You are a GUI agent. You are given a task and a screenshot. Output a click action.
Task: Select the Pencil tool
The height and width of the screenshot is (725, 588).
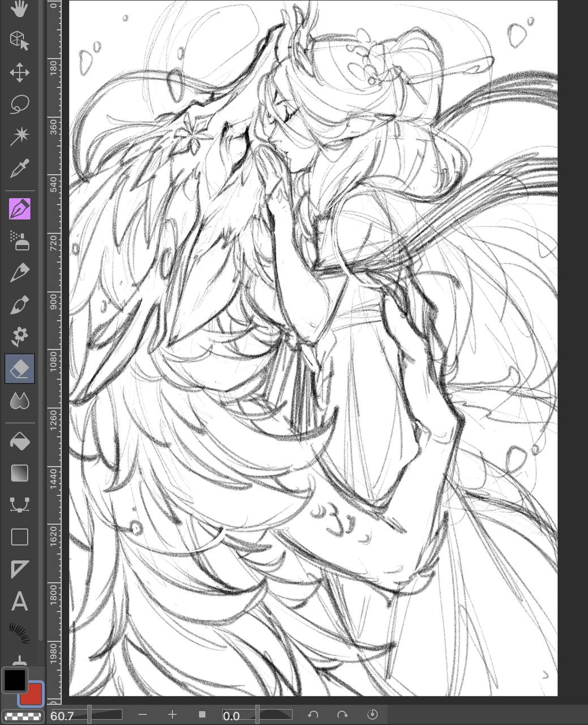pyautogui.click(x=19, y=273)
